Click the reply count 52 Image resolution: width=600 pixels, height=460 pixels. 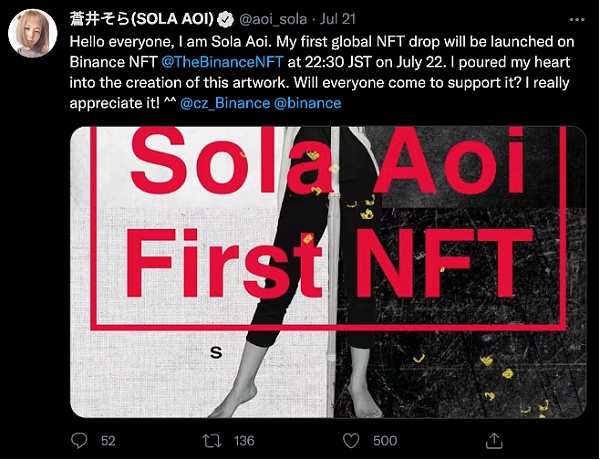point(109,440)
